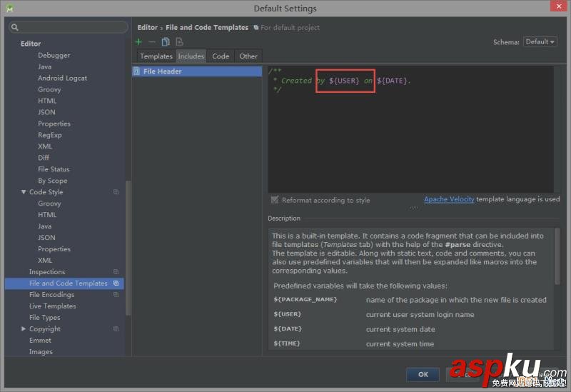The height and width of the screenshot is (392, 571).
Task: Click ${USER} in the description table
Action: [x=288, y=314]
